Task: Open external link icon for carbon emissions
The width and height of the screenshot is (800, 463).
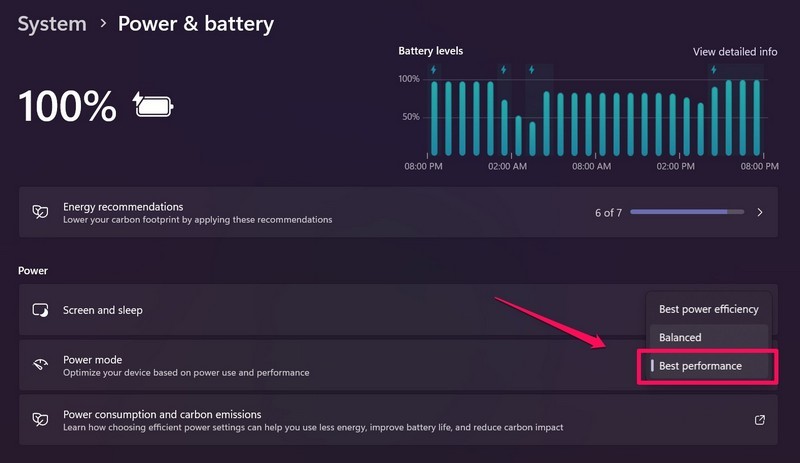Action: point(759,420)
